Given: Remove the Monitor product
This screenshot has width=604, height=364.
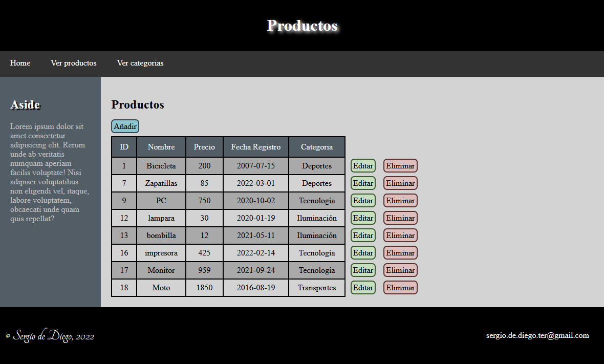Looking at the screenshot, I should (400, 270).
